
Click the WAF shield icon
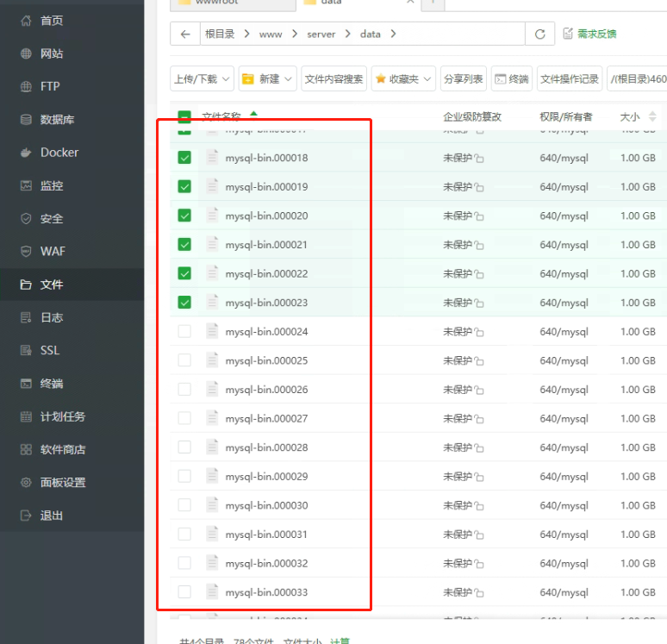click(26, 252)
